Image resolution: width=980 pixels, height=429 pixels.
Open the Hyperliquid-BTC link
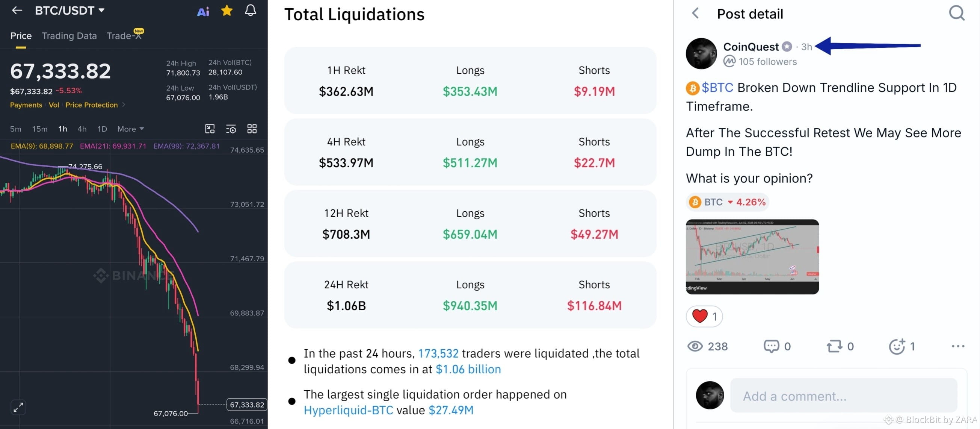tap(348, 410)
